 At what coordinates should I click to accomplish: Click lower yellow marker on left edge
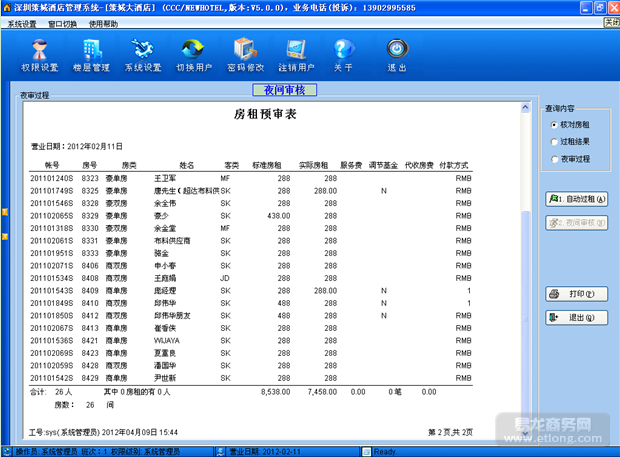tap(5, 236)
